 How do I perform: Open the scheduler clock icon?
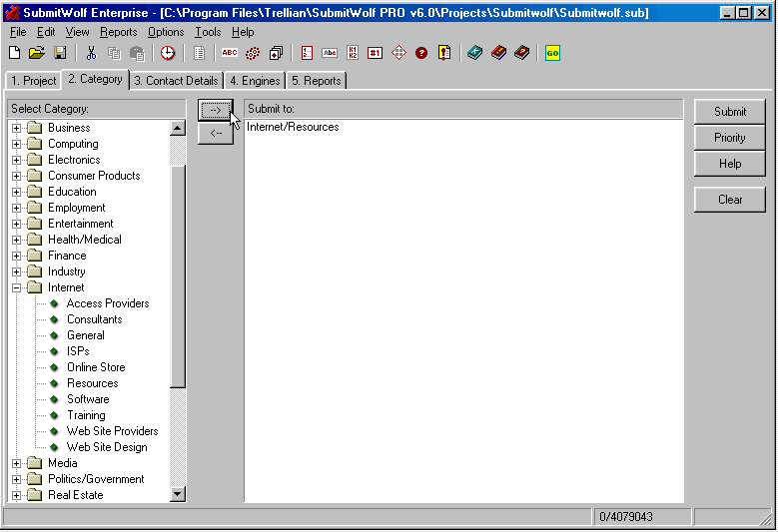point(168,53)
